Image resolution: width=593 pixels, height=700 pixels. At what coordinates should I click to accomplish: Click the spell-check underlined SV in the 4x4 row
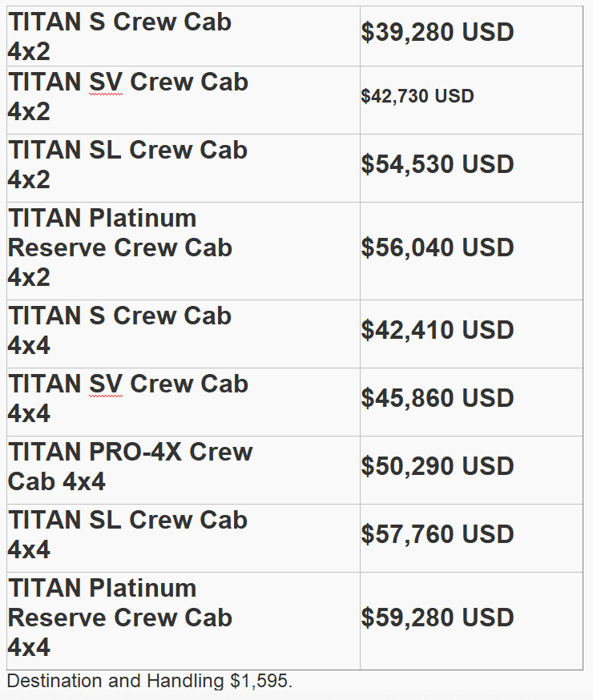[x=106, y=384]
